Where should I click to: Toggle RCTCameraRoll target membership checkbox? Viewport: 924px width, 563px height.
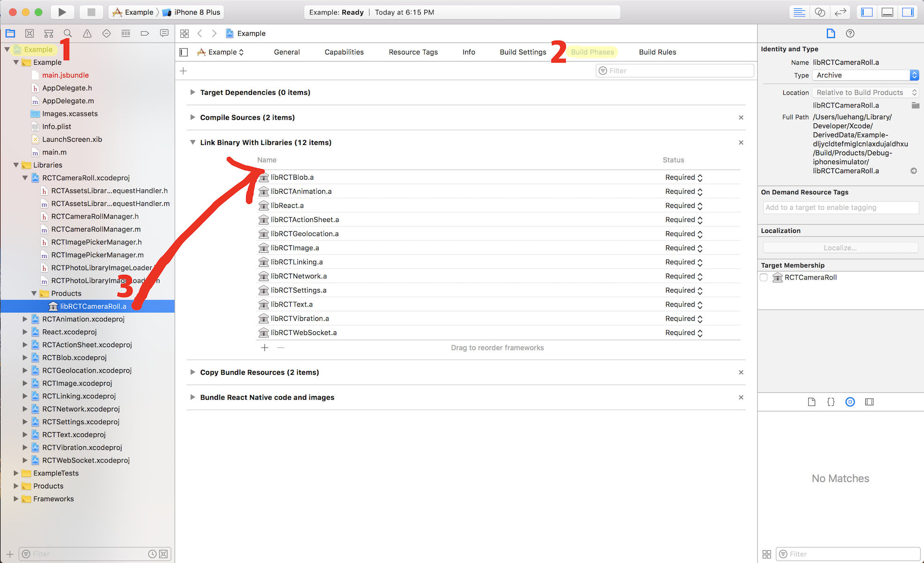[x=764, y=277]
